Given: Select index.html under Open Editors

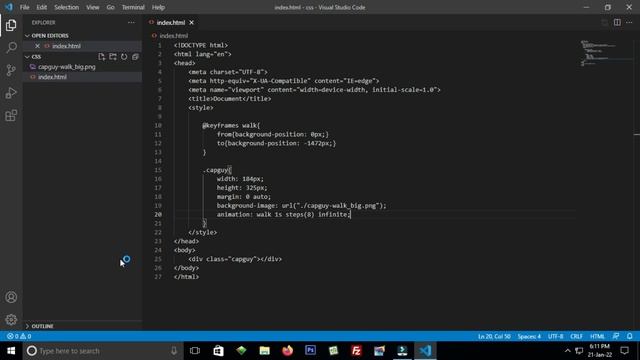Looking at the screenshot, I should 66,46.
